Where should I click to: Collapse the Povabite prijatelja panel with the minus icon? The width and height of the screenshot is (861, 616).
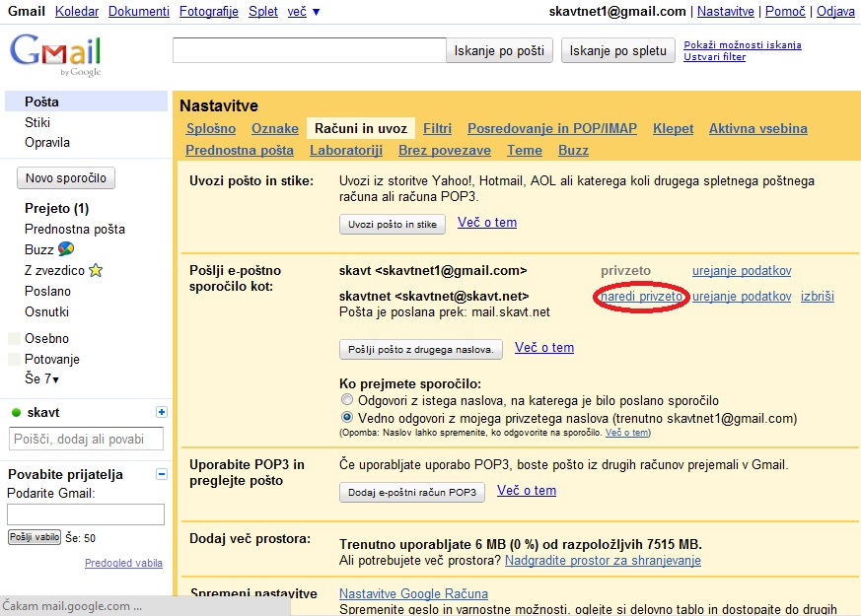162,474
